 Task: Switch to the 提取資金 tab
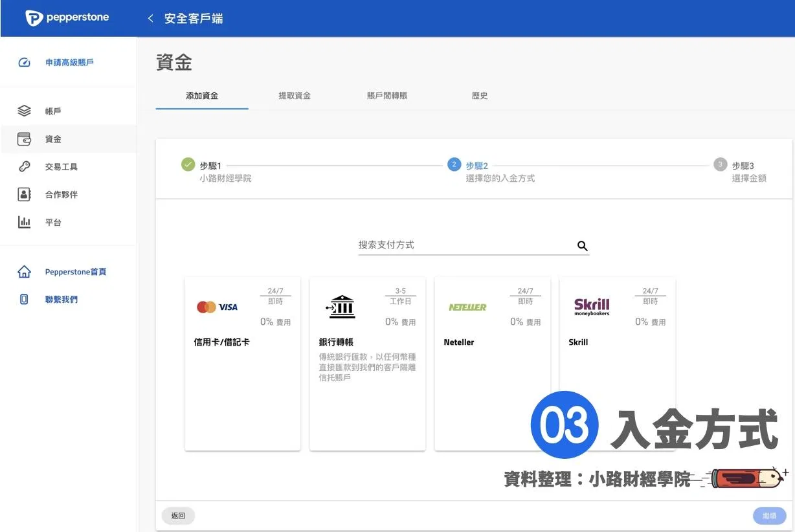pos(295,96)
